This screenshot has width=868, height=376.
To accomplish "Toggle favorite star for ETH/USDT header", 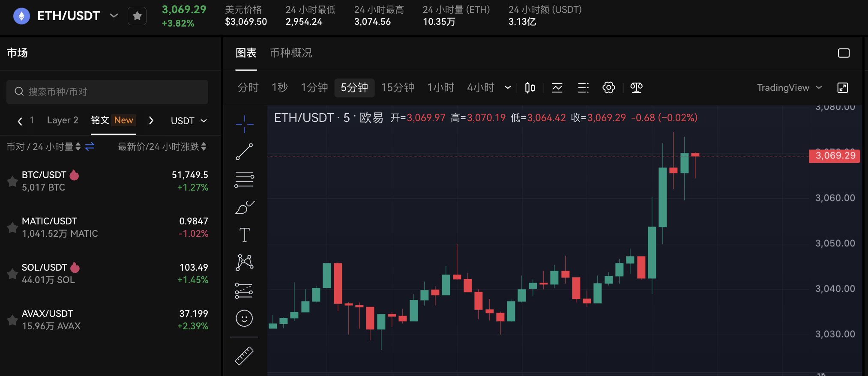I will point(137,16).
